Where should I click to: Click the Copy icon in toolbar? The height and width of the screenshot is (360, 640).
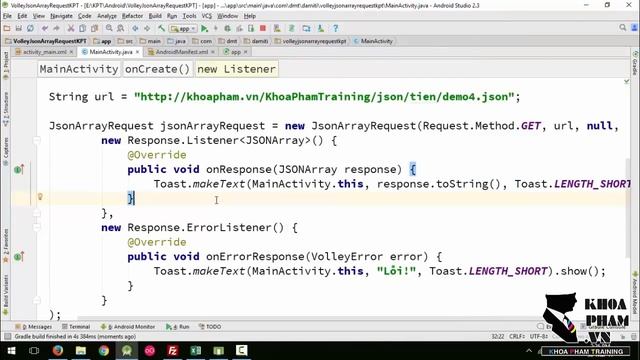click(x=82, y=29)
